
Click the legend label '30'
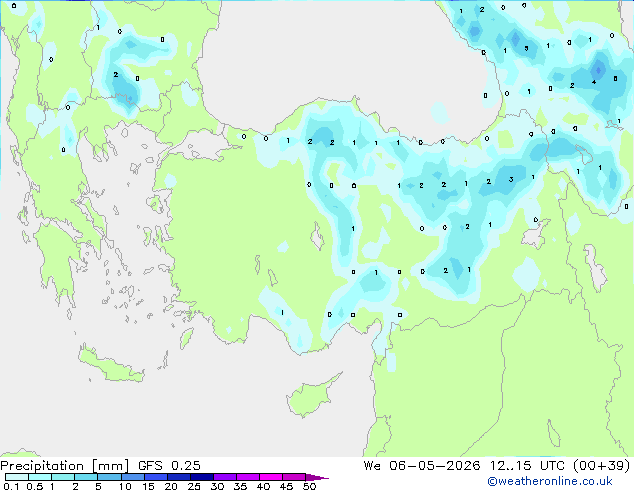coord(217,486)
